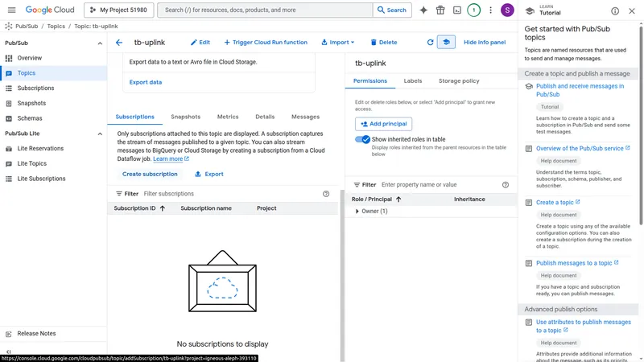Click the Export button with upload icon
The height and width of the screenshot is (362, 644).
[209, 174]
